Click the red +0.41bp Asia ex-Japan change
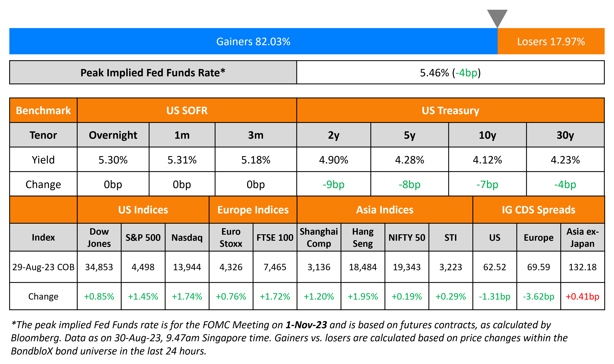 click(582, 296)
